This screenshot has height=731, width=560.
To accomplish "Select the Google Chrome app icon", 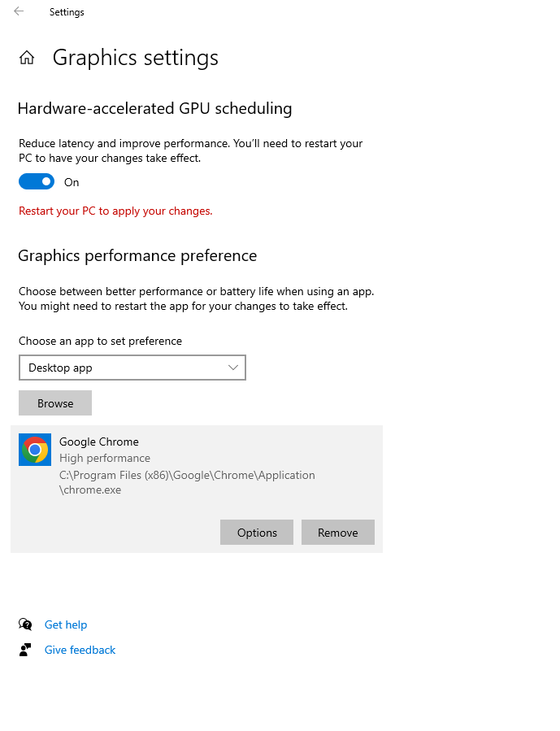I will click(x=34, y=450).
